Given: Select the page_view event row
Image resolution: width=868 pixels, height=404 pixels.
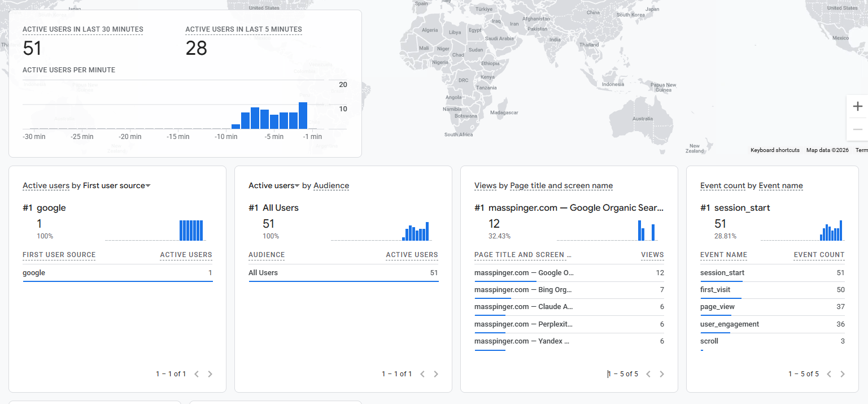Looking at the screenshot, I should tap(773, 307).
